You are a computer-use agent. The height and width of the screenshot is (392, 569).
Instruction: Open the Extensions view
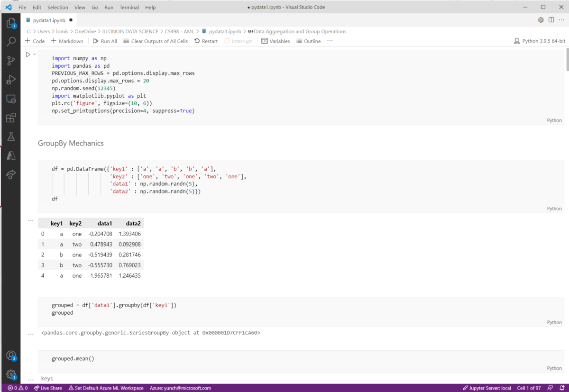click(10, 118)
